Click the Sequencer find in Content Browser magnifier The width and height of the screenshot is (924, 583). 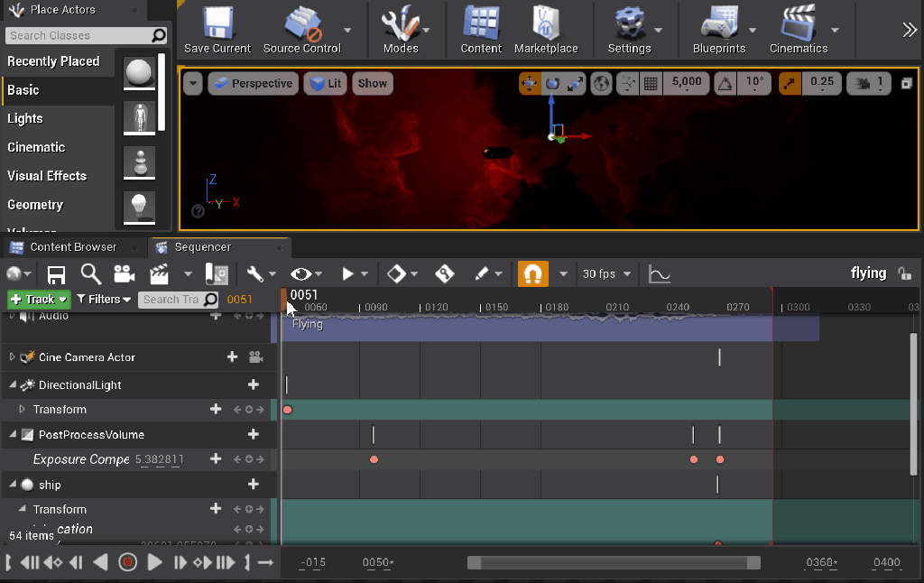[x=90, y=274]
